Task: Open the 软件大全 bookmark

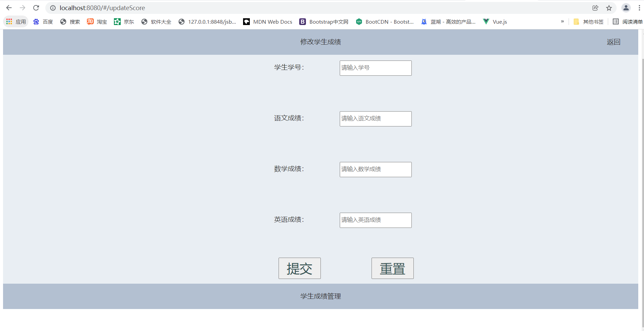Action: coord(156,22)
